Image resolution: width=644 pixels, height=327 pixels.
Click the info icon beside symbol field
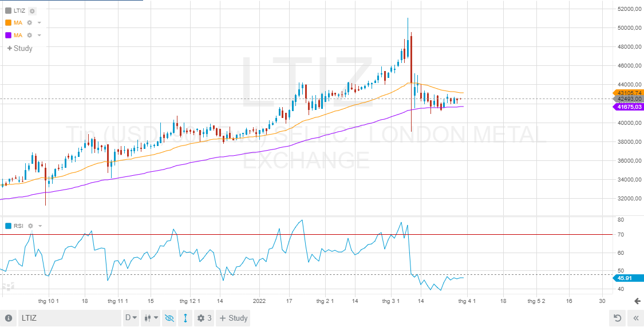tap(8, 318)
